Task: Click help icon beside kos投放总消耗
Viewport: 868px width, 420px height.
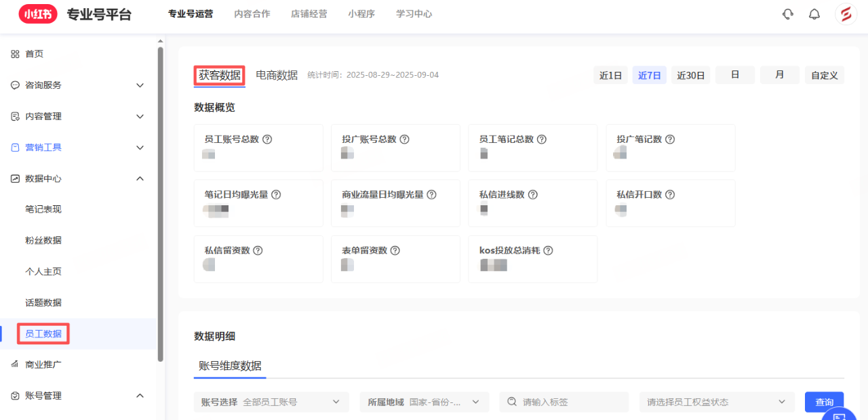Action: click(x=548, y=251)
